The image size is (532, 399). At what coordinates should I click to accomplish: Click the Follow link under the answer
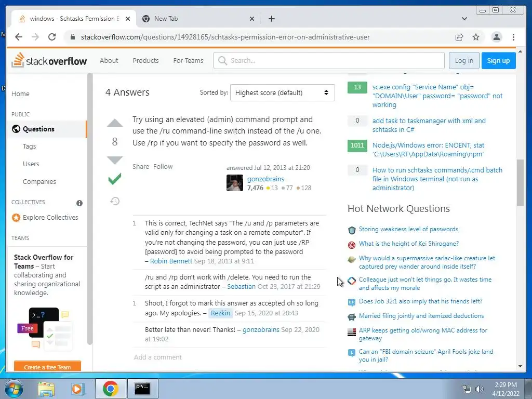point(163,167)
